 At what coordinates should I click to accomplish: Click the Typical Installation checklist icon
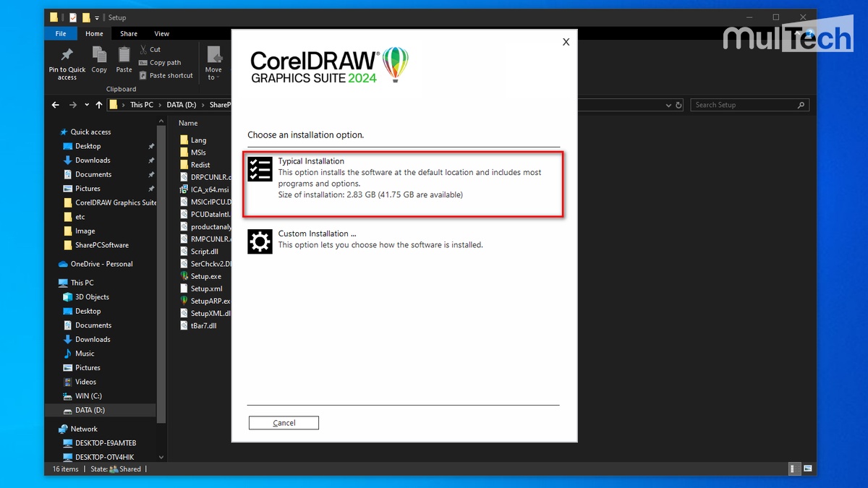[x=260, y=168]
